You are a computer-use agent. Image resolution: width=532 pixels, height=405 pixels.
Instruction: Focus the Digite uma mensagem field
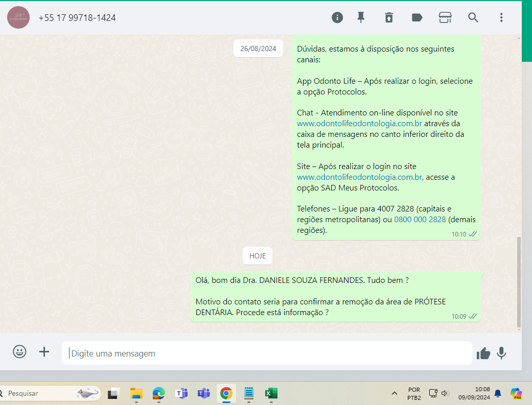pyautogui.click(x=267, y=353)
